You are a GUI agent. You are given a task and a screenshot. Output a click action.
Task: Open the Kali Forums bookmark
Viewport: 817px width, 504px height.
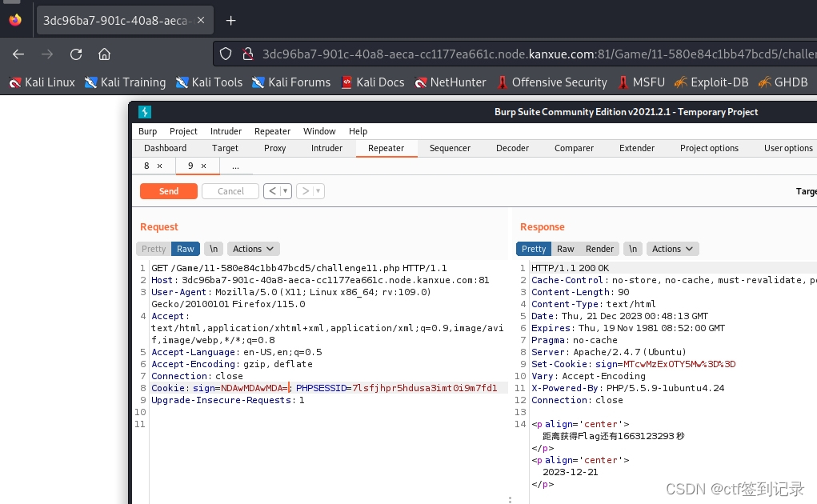[x=291, y=82]
